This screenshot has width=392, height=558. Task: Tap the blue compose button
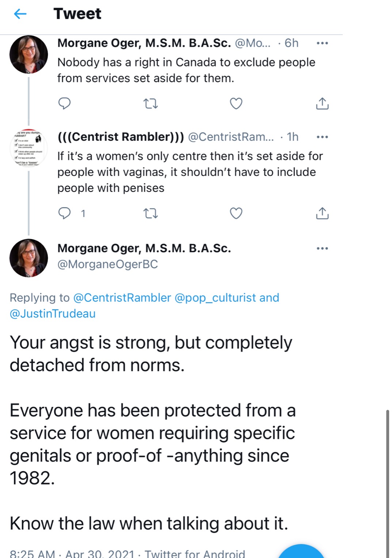point(301,553)
